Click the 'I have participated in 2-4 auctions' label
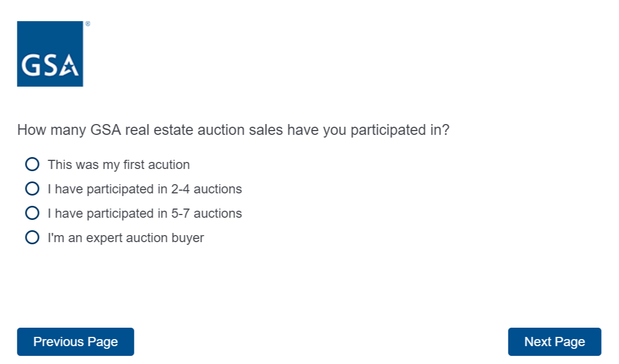 point(145,189)
